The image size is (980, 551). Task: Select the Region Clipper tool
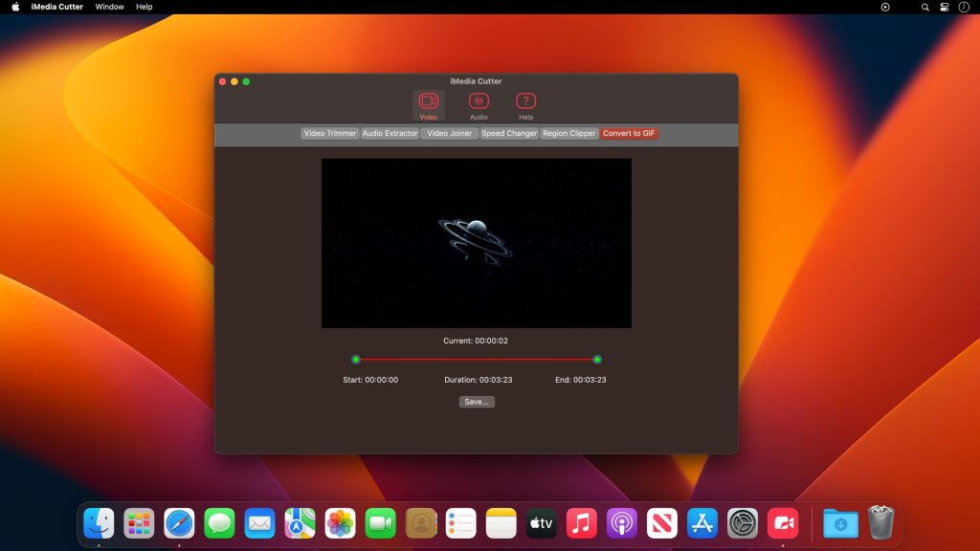(x=568, y=134)
